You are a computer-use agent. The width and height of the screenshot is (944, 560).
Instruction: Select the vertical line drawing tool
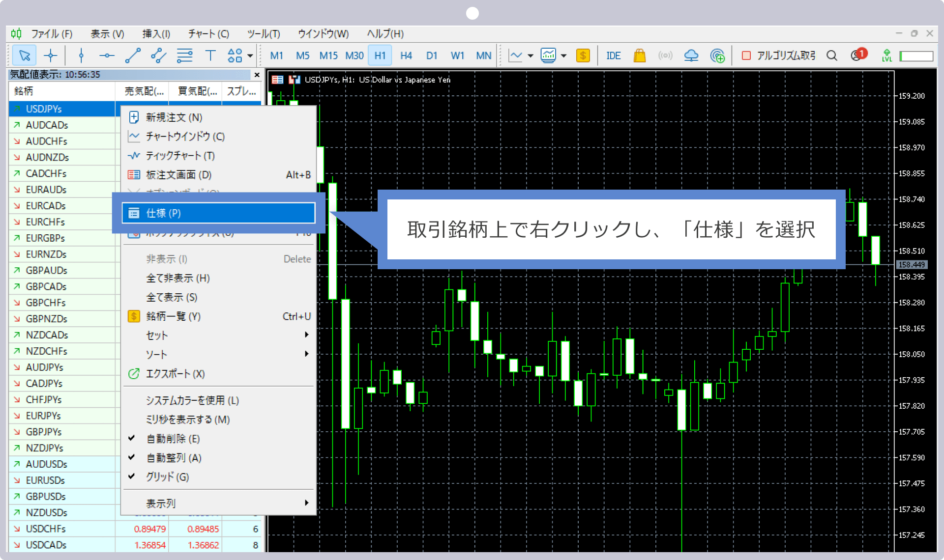coord(81,56)
